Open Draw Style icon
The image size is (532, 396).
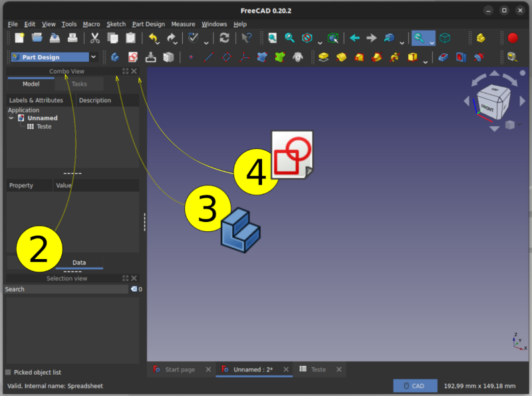[x=307, y=38]
